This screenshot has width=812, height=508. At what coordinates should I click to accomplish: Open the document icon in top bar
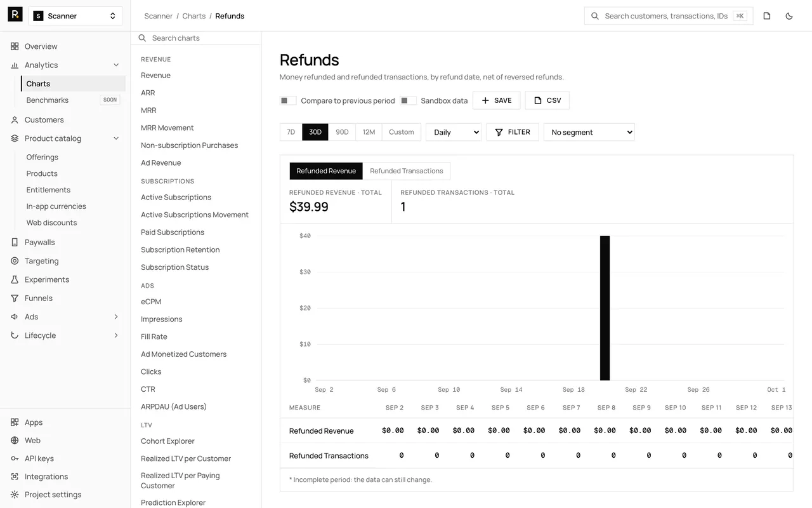tap(767, 16)
